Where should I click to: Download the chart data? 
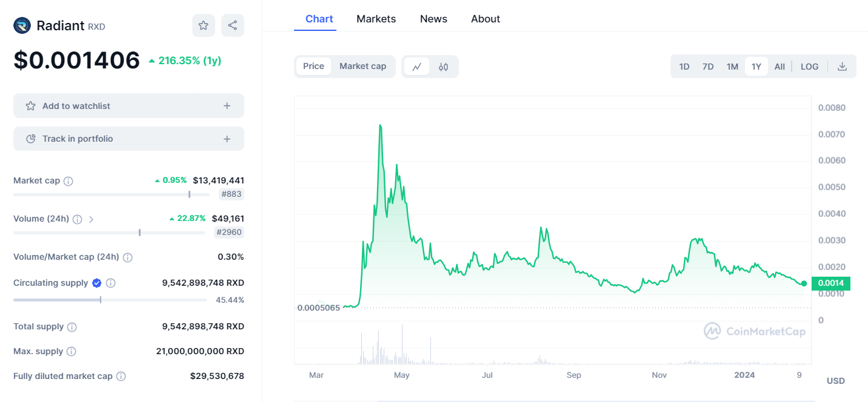point(842,67)
